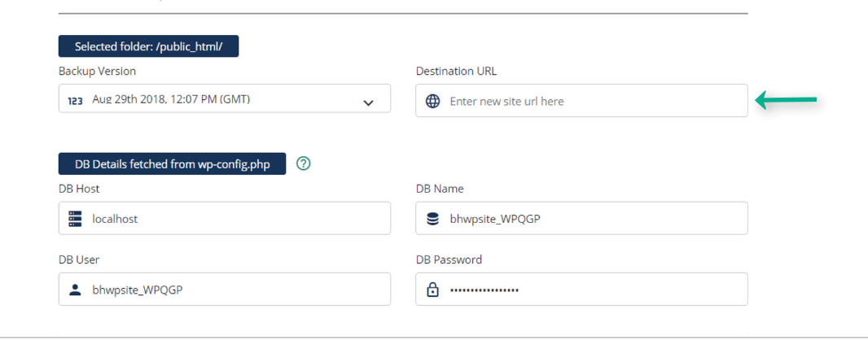Click into the DB Host localhost field

click(x=224, y=218)
